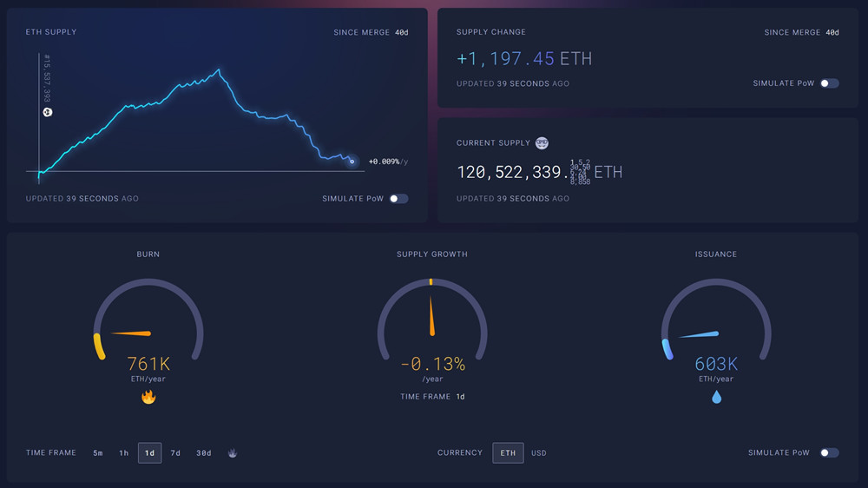Select the since-burn flame time frame icon
Image resolution: width=868 pixels, height=488 pixels.
click(233, 453)
